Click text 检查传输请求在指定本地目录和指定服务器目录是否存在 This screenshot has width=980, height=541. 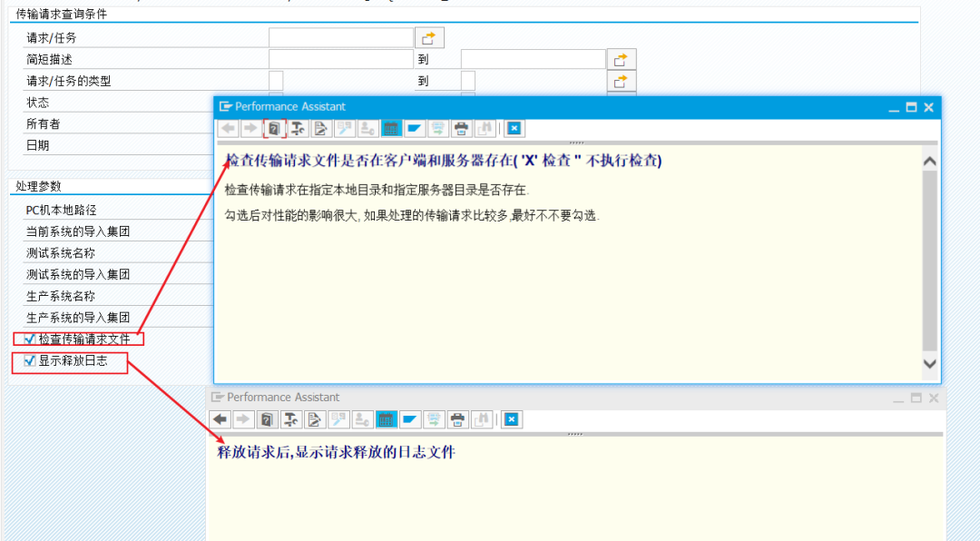(x=377, y=190)
